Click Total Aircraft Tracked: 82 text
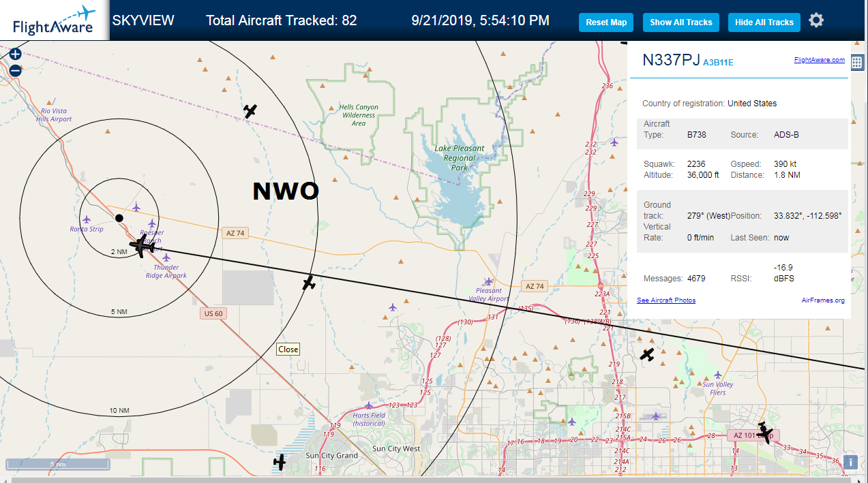This screenshot has height=483, width=868. tap(282, 20)
